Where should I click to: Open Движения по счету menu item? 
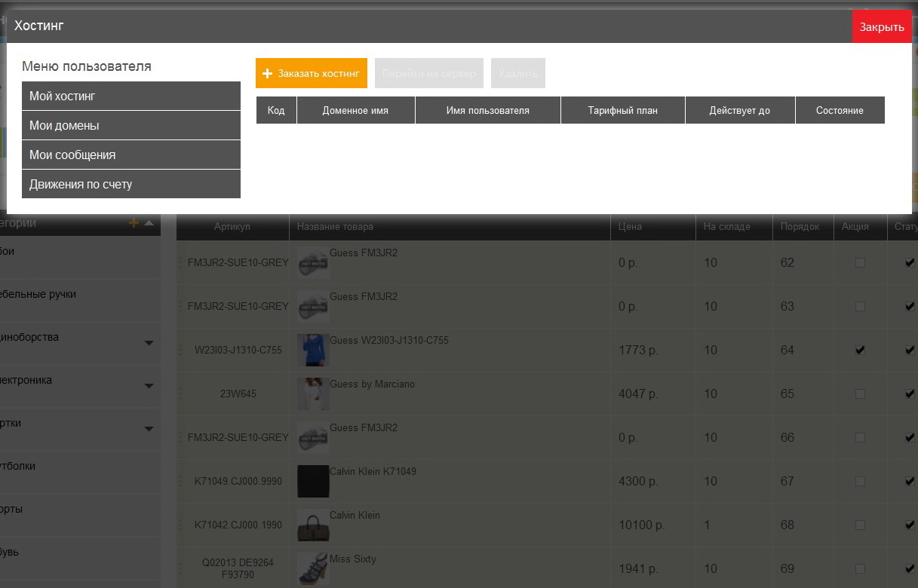[131, 184]
